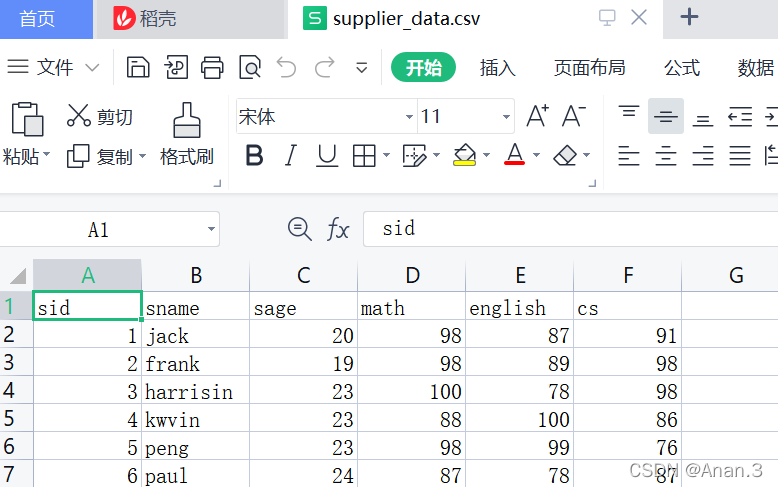Viewport: 778px width, 487px height.
Task: Open Print Preview icon
Action: [250, 67]
